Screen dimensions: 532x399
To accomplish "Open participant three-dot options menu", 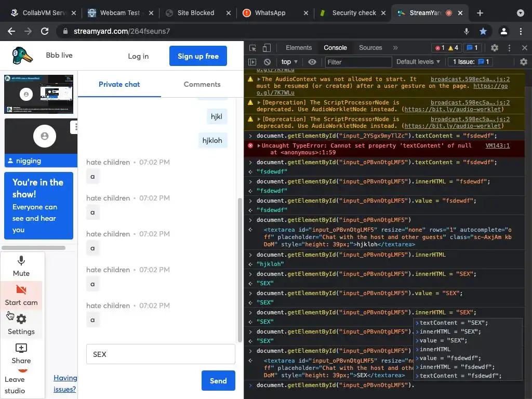I will (76, 127).
